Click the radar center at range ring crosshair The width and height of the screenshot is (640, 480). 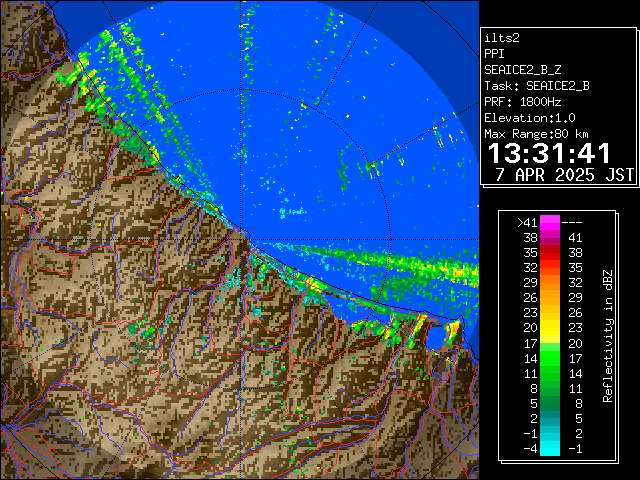241,240
